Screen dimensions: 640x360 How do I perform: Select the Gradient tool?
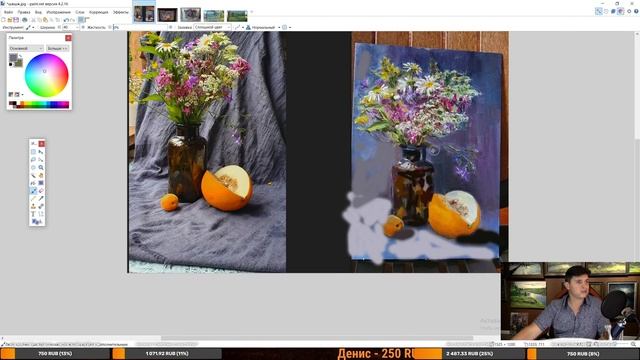[x=41, y=183]
